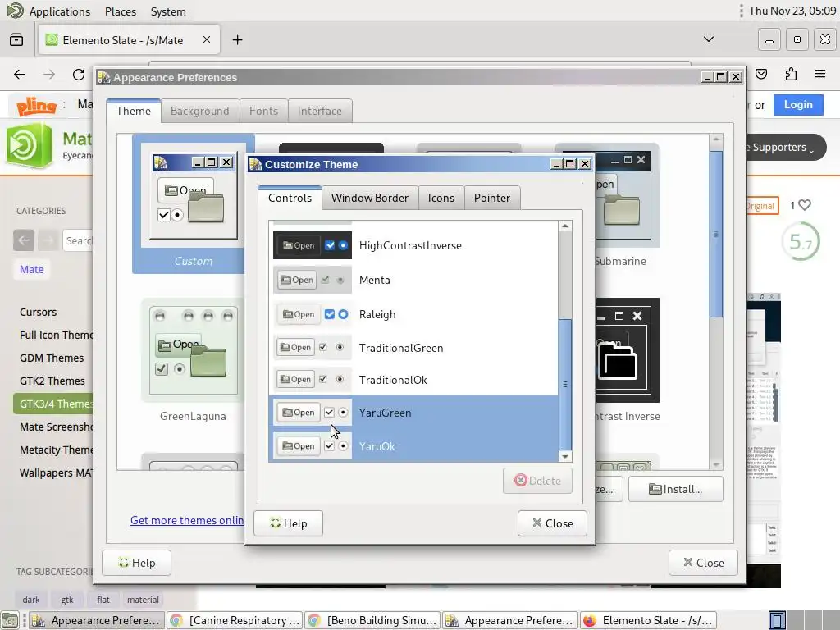Click the Firefox view tabs icon
Image resolution: width=840 pixels, height=630 pixels.
tap(16, 39)
